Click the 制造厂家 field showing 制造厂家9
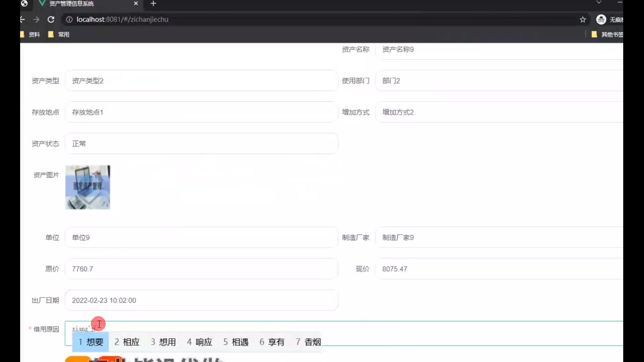644x362 pixels. [499, 237]
